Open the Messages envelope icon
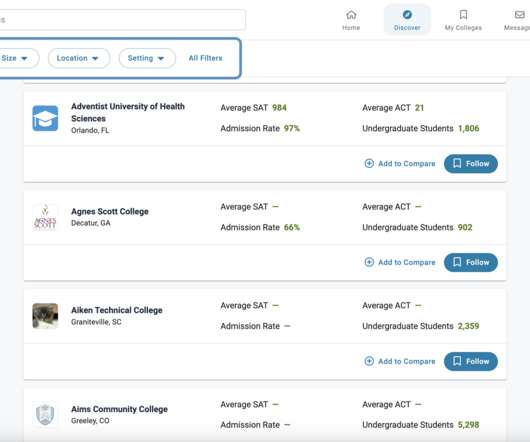 pyautogui.click(x=520, y=15)
